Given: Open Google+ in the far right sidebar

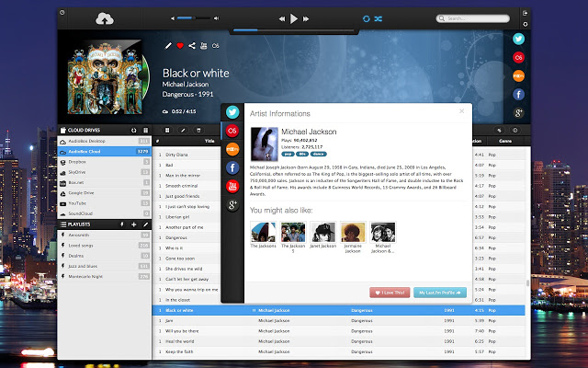Looking at the screenshot, I should click(x=518, y=112).
